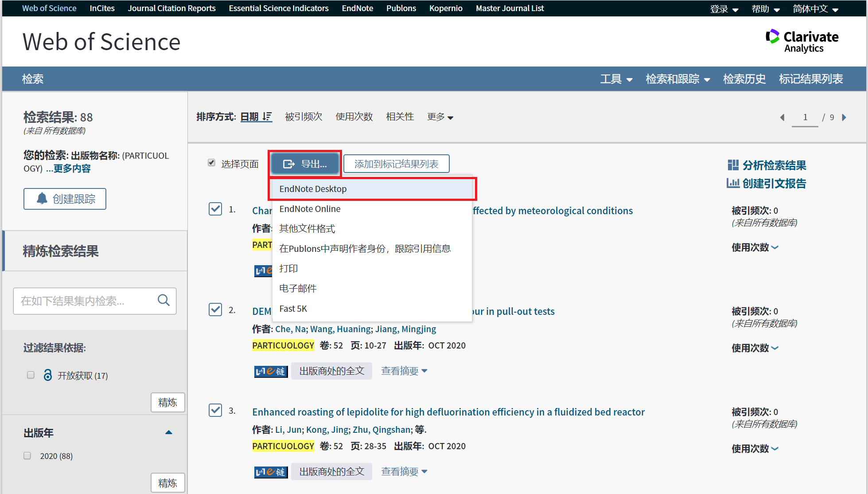Screen dimensions: 868x494
Task: Click the e-link icon for result 3
Action: pos(271,472)
